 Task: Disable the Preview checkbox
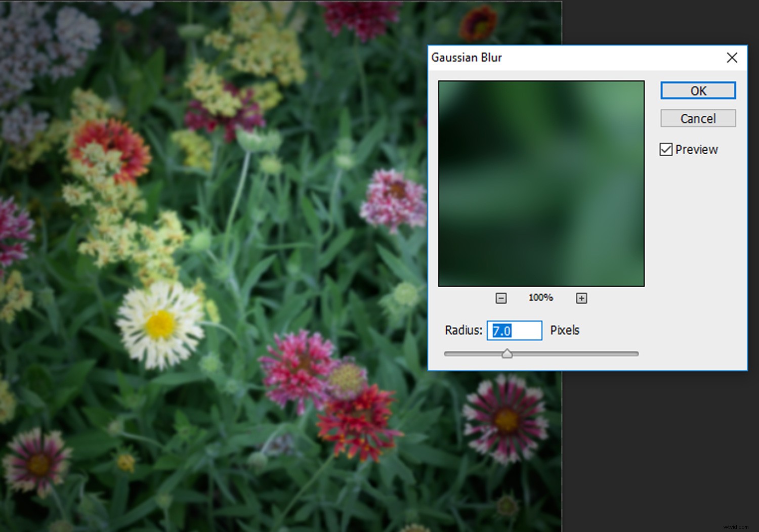pos(666,149)
